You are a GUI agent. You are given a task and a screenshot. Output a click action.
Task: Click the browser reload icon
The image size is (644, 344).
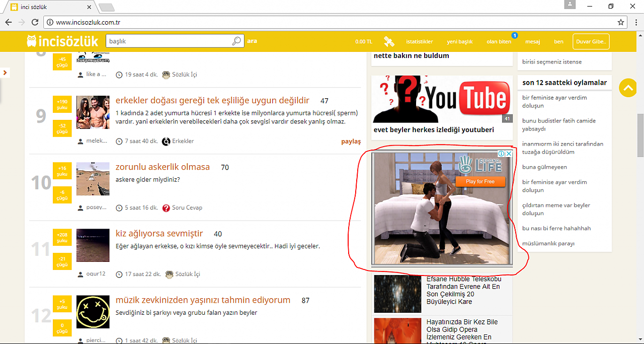[x=35, y=22]
